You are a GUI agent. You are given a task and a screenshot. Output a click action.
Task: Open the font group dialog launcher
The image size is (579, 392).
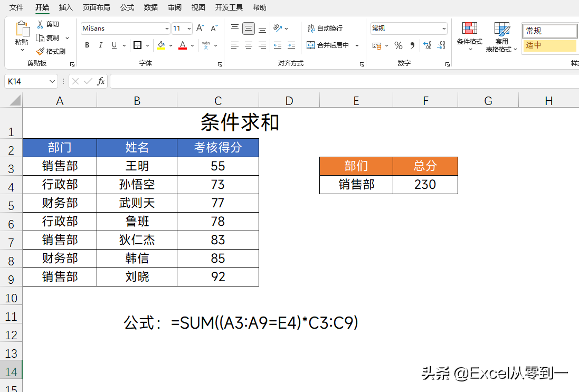pyautogui.click(x=220, y=64)
